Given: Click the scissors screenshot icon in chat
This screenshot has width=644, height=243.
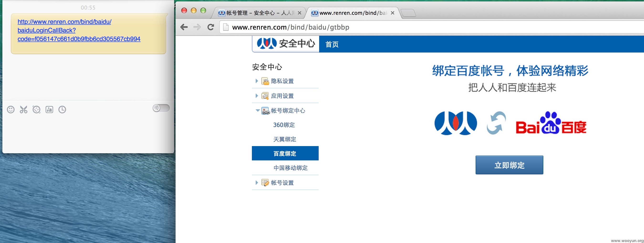Looking at the screenshot, I should pos(24,110).
